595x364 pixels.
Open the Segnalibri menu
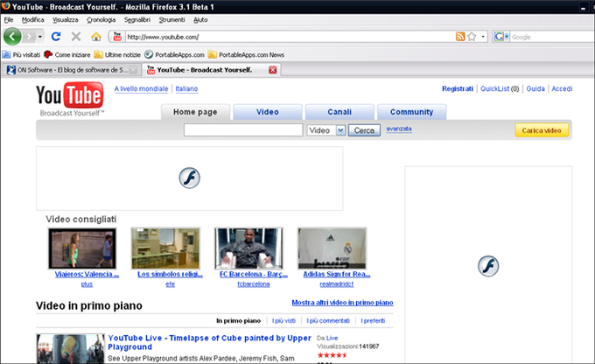click(137, 20)
